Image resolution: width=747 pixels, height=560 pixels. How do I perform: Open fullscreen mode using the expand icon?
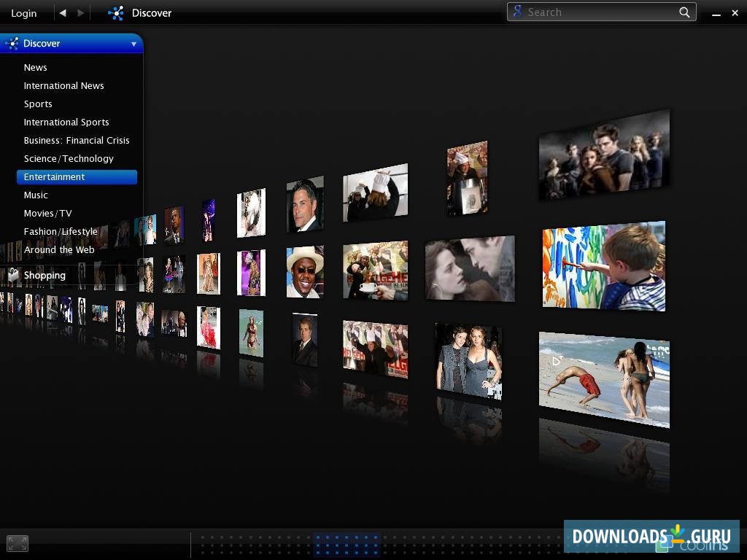click(17, 543)
